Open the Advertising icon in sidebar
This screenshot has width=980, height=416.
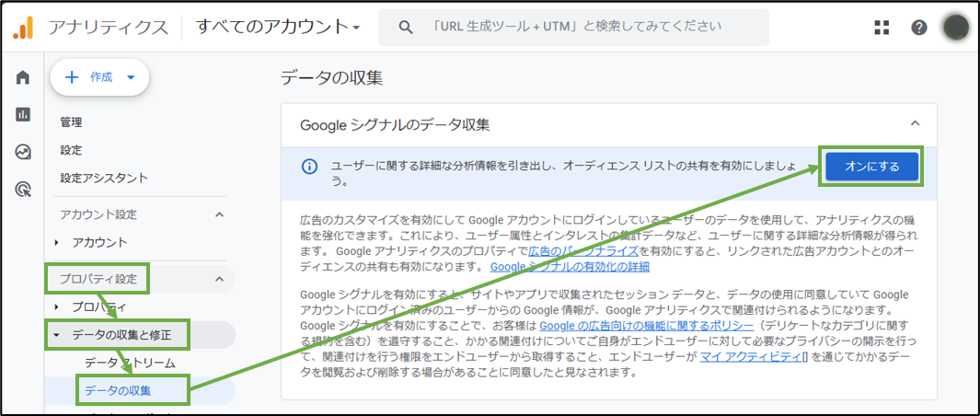tap(23, 189)
